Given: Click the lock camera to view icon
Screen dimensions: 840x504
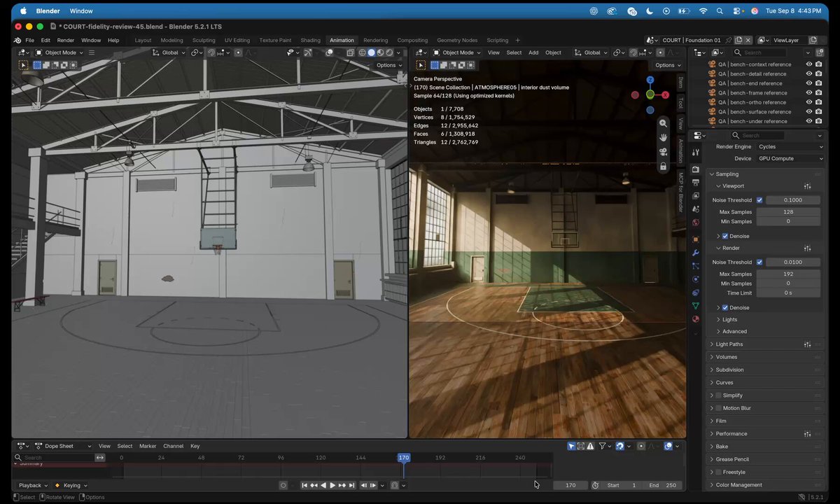Looking at the screenshot, I should pos(663,167).
